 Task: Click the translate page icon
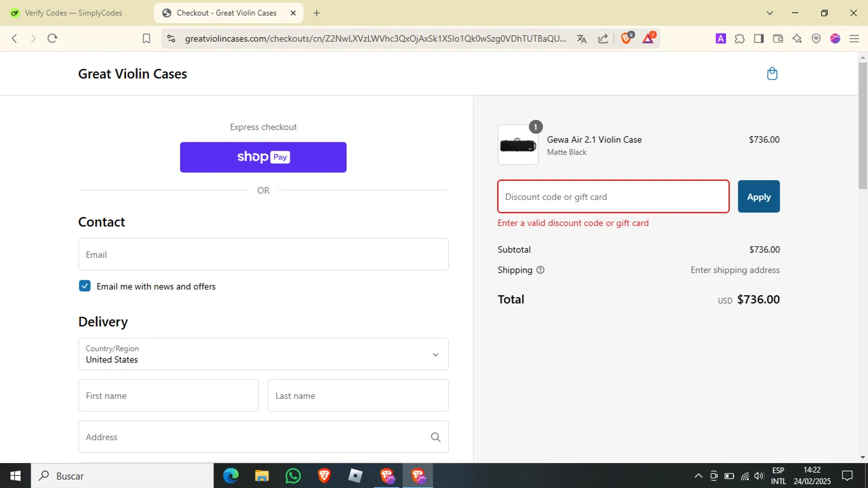tap(582, 39)
